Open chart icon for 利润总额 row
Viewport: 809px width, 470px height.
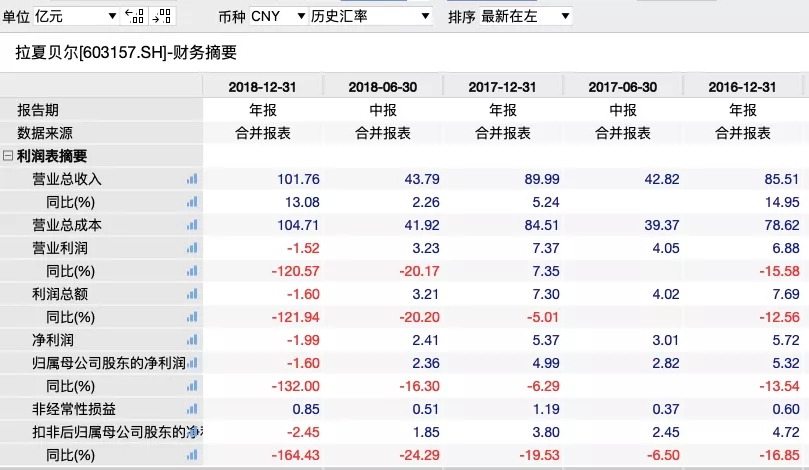click(192, 294)
